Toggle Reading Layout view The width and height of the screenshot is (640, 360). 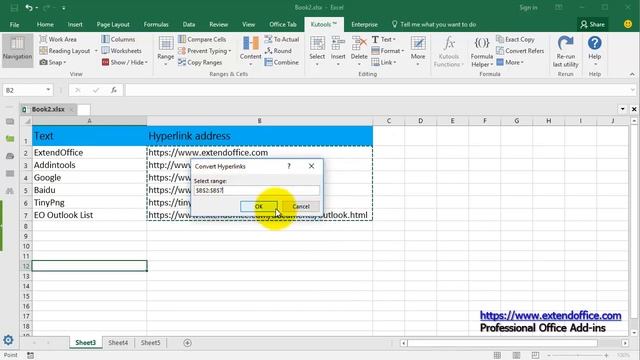64,51
